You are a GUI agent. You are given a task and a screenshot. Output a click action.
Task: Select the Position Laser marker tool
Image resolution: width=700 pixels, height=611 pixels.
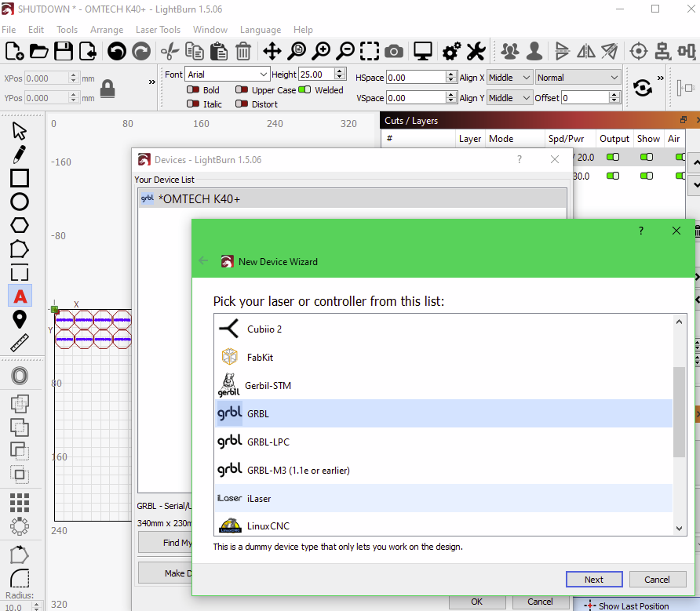click(20, 319)
